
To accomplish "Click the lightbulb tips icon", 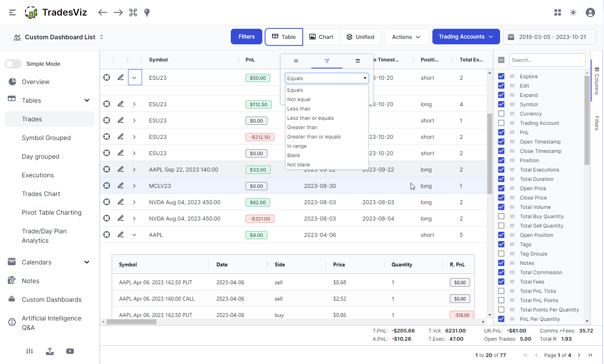I will pos(147,12).
